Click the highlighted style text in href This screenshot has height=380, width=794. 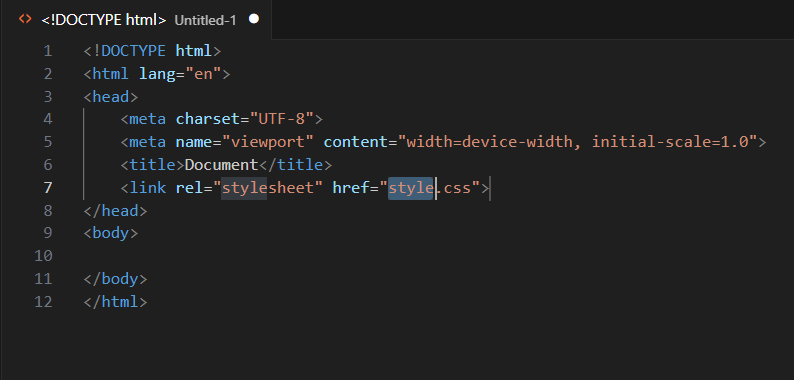[411, 188]
